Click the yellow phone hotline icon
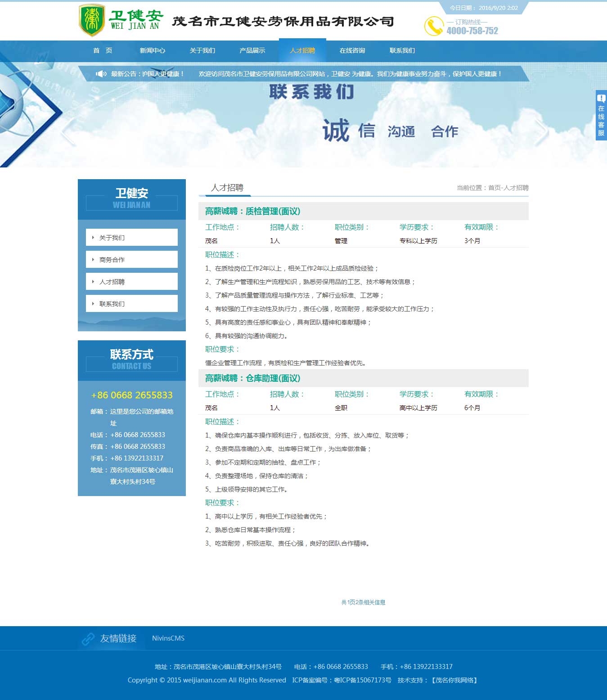This screenshot has width=607, height=700. [x=434, y=26]
